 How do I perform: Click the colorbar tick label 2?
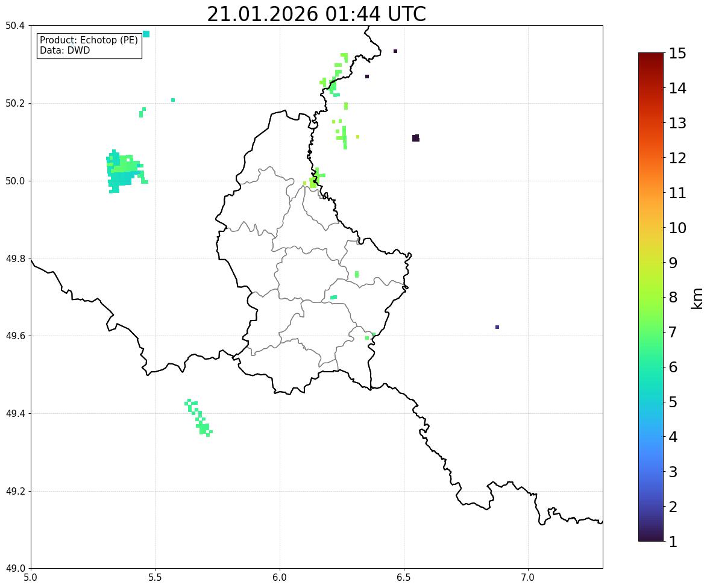coord(673,507)
